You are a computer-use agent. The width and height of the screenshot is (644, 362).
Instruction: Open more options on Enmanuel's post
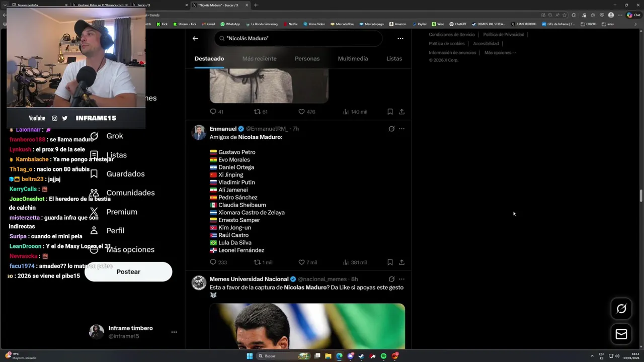tap(401, 129)
